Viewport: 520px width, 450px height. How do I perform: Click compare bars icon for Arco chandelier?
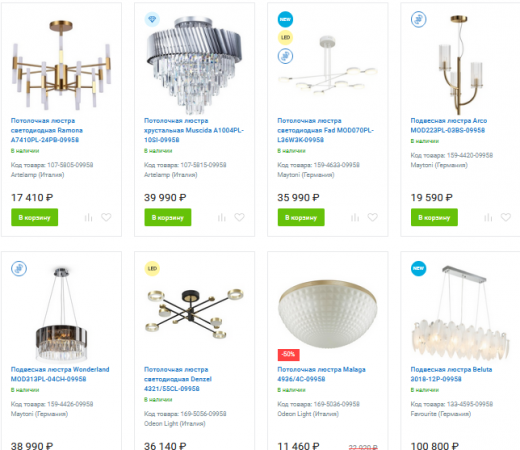(x=488, y=217)
